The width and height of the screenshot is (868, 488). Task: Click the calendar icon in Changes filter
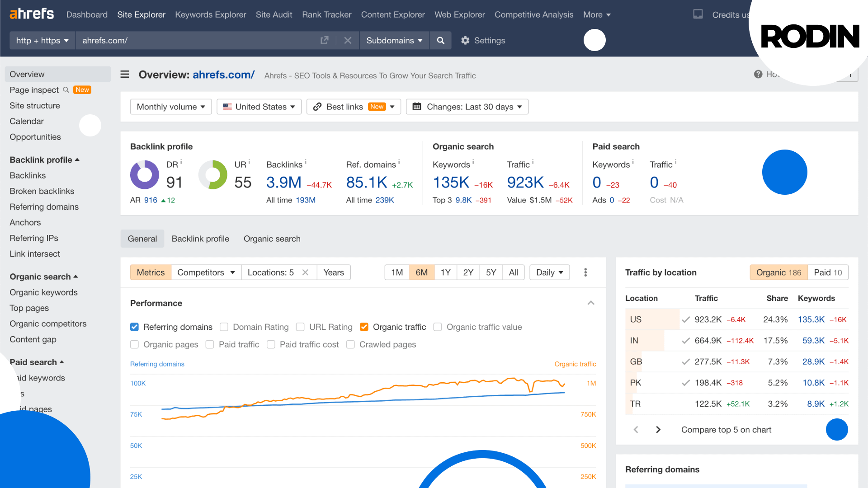(417, 107)
